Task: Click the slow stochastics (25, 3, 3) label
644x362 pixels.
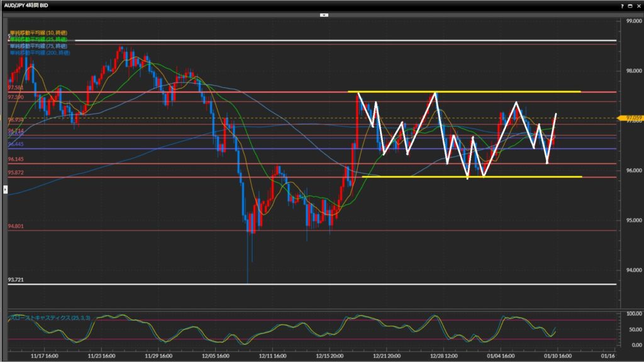Action: pyautogui.click(x=49, y=318)
